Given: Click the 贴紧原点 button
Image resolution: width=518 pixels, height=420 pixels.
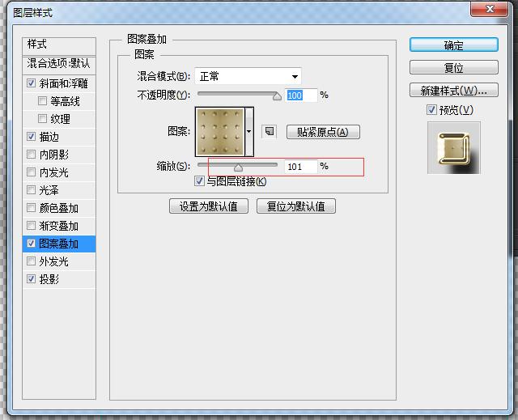Looking at the screenshot, I should pos(323,132).
